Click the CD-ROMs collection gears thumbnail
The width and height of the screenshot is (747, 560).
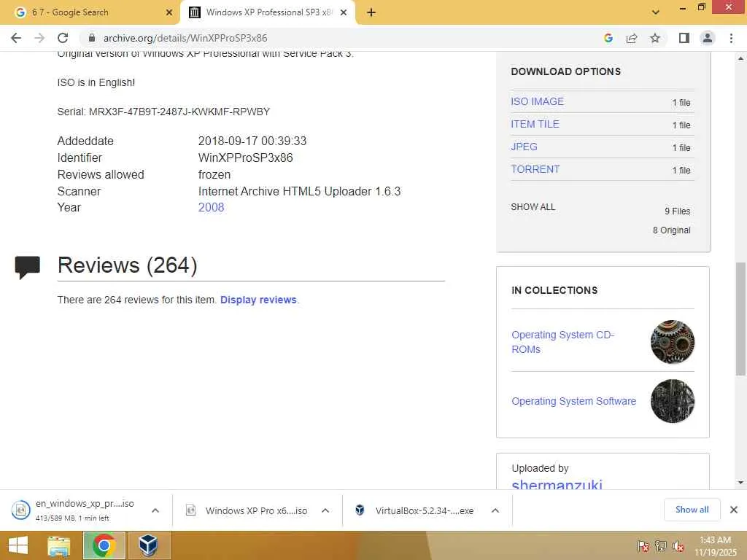point(672,342)
